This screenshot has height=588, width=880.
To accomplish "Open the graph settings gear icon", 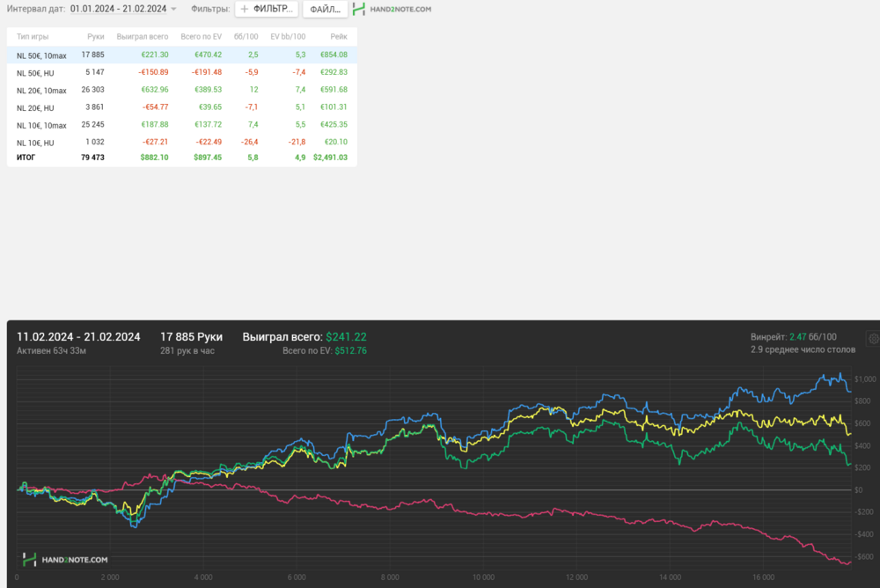I will pos(873,338).
